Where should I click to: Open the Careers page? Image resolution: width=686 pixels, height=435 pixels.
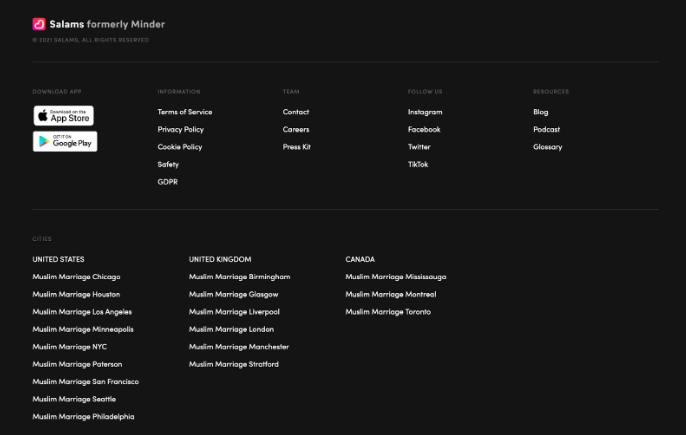point(296,130)
